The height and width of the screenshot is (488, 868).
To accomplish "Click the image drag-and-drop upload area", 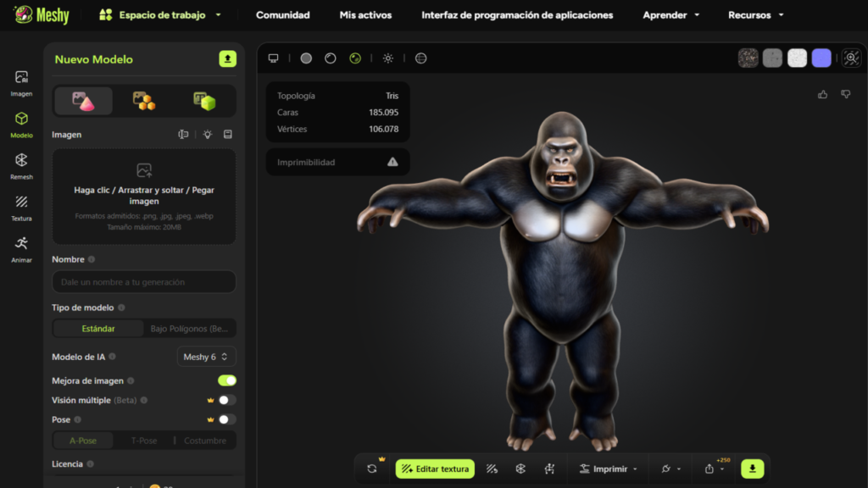I will point(143,194).
